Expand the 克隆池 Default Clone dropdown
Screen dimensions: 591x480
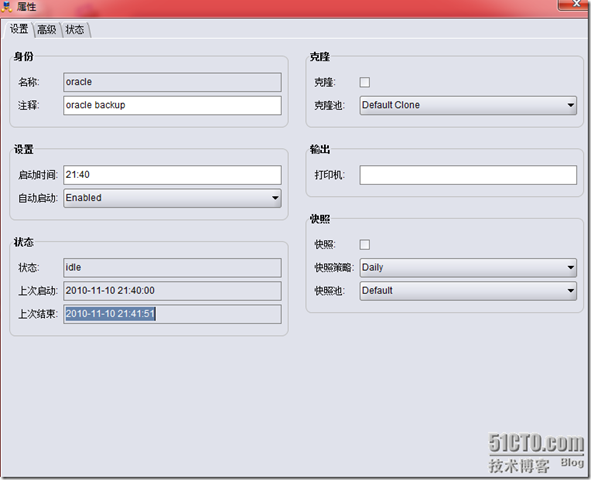pyautogui.click(x=468, y=105)
